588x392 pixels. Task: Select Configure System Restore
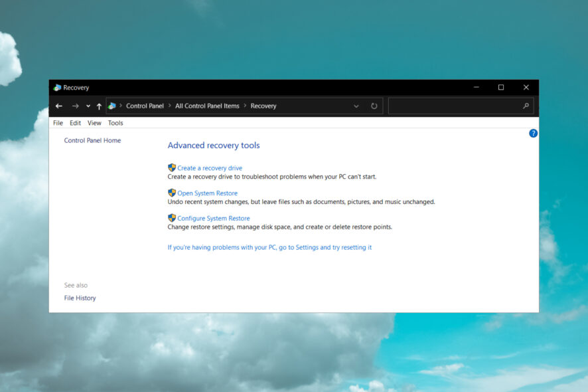213,218
